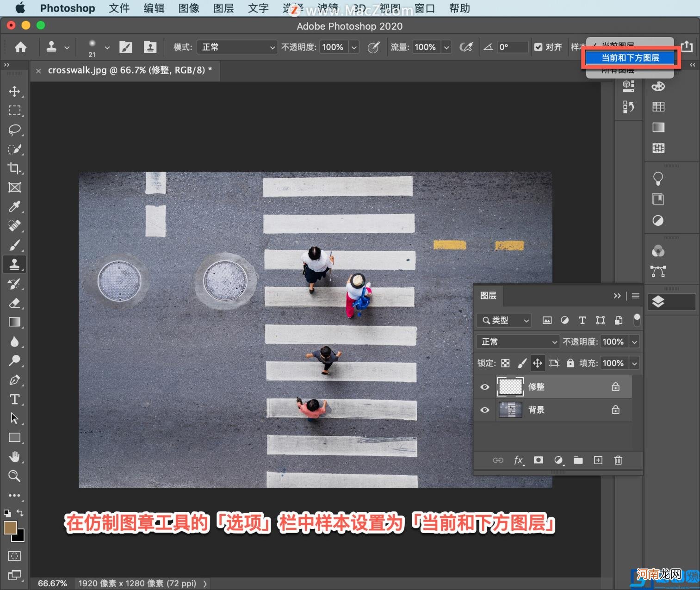Select the Eraser tool
The image size is (700, 590).
(14, 303)
